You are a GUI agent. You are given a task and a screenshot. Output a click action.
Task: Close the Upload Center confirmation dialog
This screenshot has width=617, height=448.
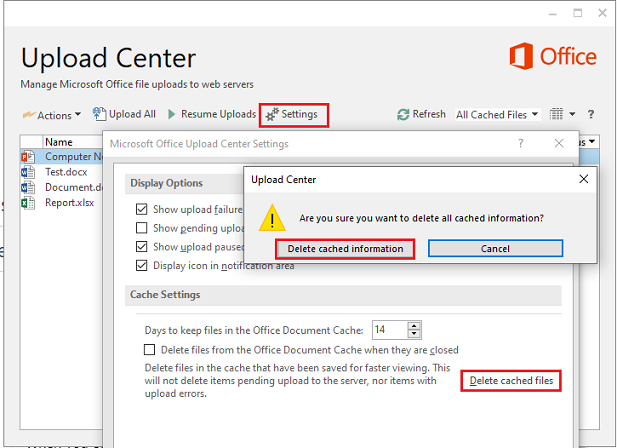(x=584, y=179)
